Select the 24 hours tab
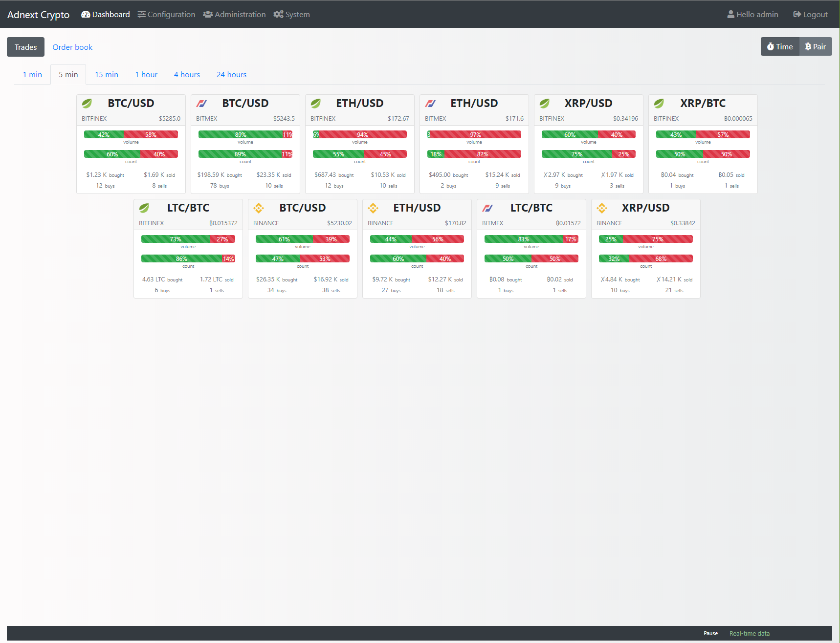 (231, 75)
